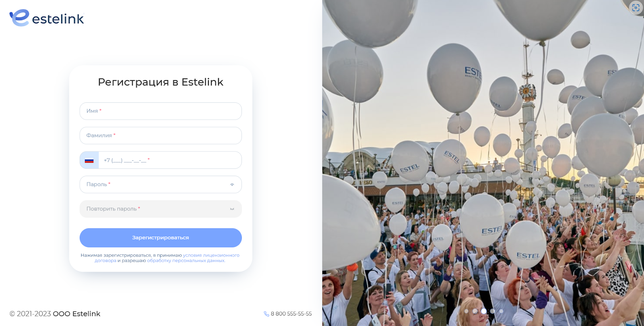Focus the Фамилия input field
The image size is (644, 326).
click(x=161, y=136)
